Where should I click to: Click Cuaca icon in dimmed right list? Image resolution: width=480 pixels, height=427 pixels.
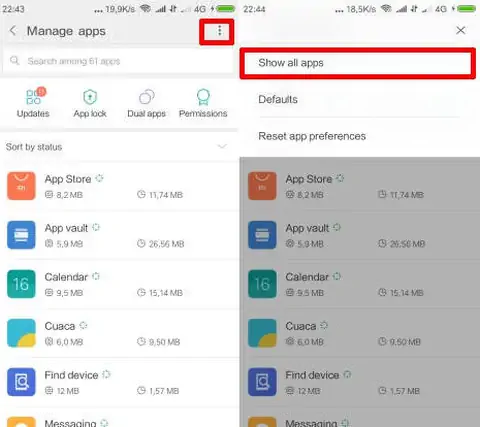tap(262, 333)
